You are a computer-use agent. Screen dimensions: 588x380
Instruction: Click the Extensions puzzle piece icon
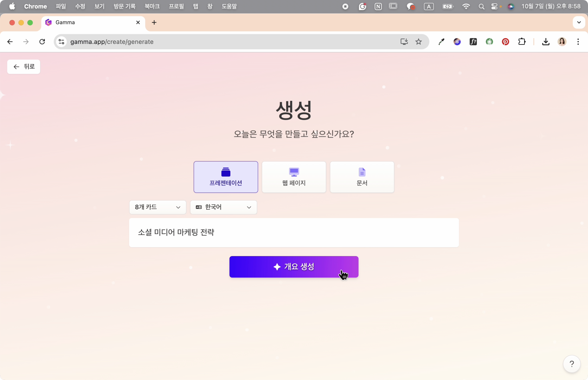click(x=522, y=42)
